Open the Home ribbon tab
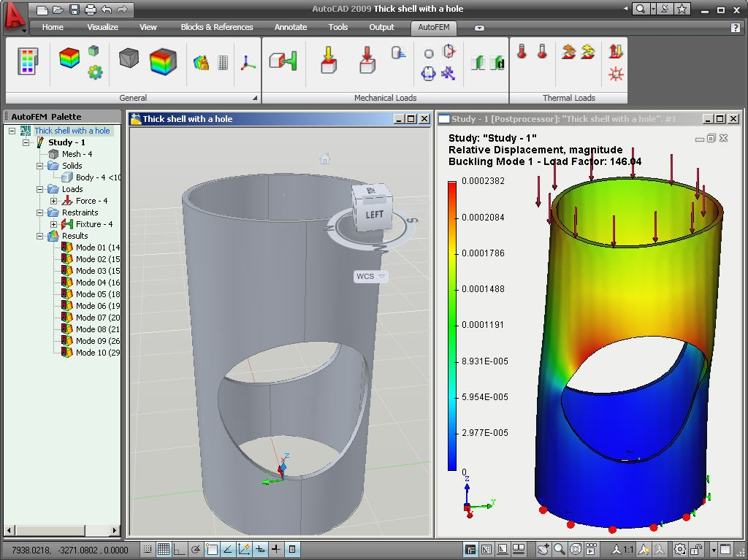Viewport: 748px width, 560px height. pos(53,27)
